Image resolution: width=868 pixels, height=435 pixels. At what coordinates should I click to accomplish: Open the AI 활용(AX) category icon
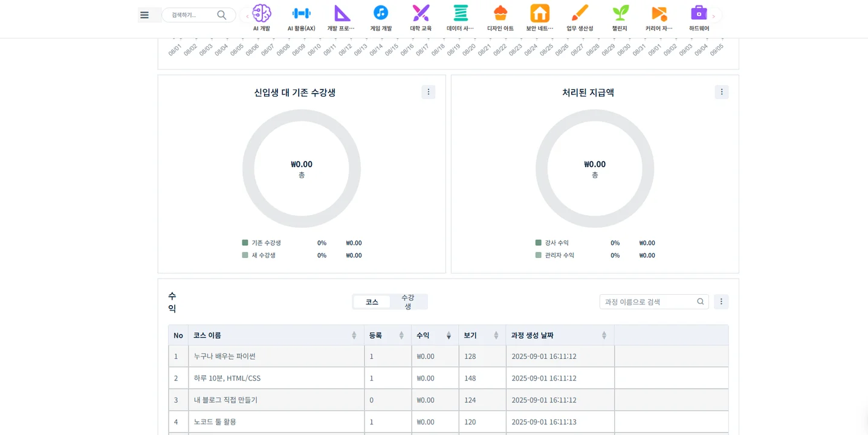point(301,13)
